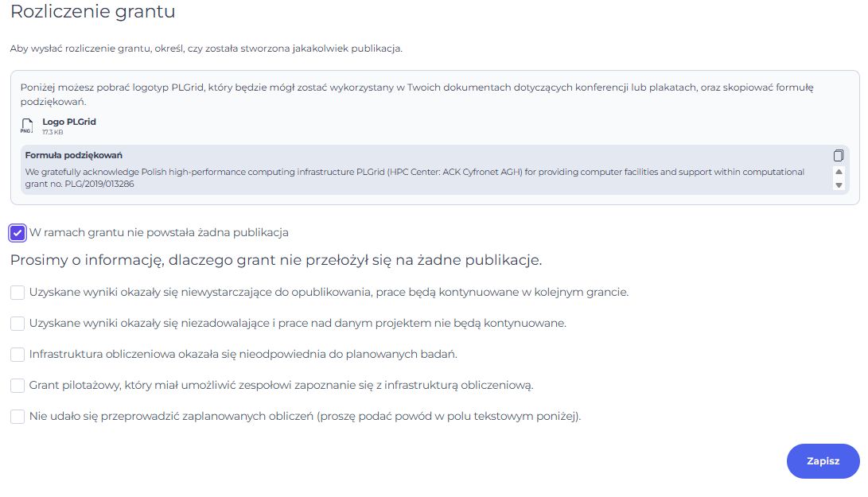Select the 'Grant pilotażowy' checkbox

click(x=18, y=386)
